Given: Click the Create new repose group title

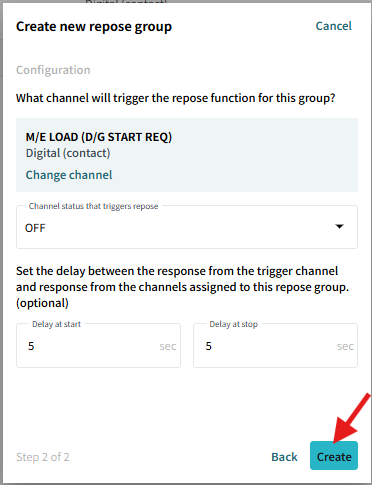Looking at the screenshot, I should 94,27.
